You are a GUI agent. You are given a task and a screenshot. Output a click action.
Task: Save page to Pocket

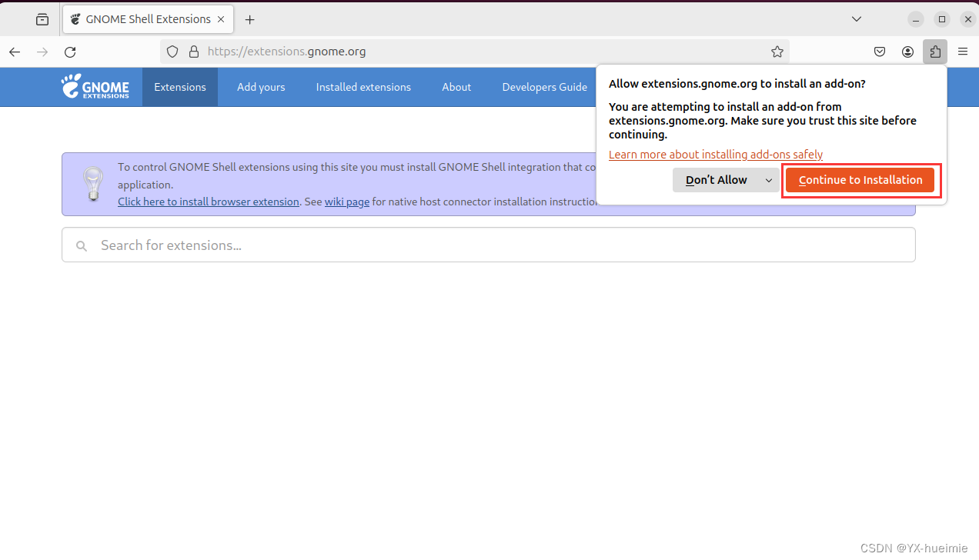[880, 52]
